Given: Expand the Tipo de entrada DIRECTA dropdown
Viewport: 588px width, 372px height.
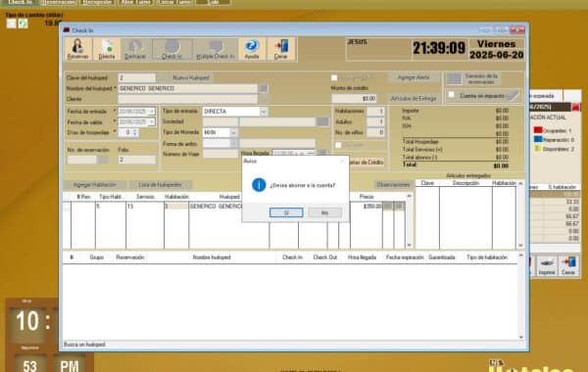Looking at the screenshot, I should click(264, 112).
